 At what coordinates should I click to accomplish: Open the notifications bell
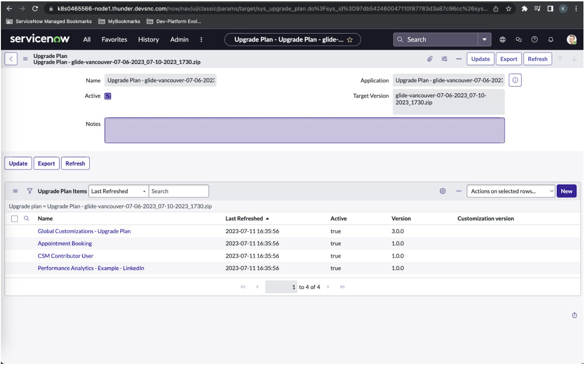point(551,39)
